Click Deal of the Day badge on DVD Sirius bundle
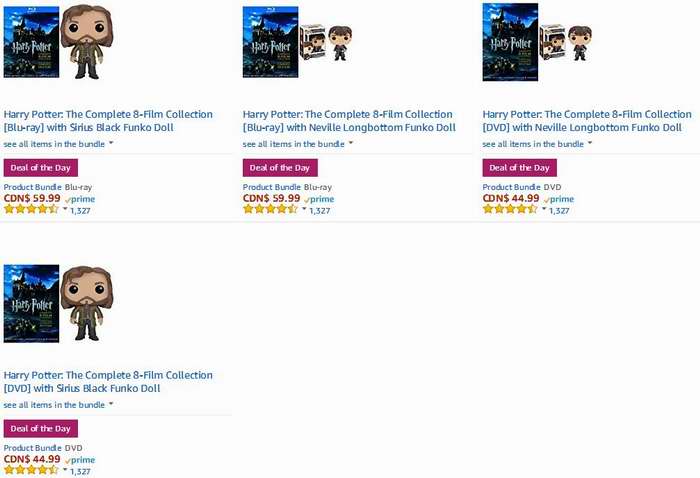 [41, 428]
